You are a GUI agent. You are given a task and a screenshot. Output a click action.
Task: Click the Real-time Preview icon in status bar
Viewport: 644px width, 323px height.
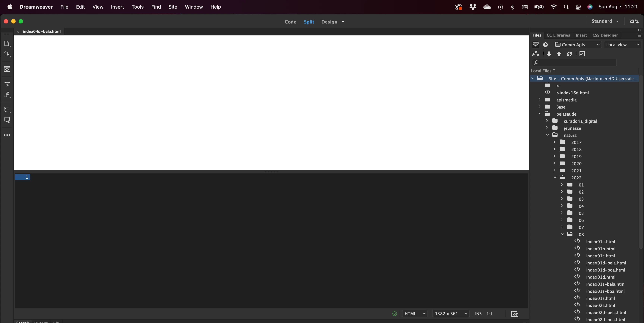tap(515, 314)
